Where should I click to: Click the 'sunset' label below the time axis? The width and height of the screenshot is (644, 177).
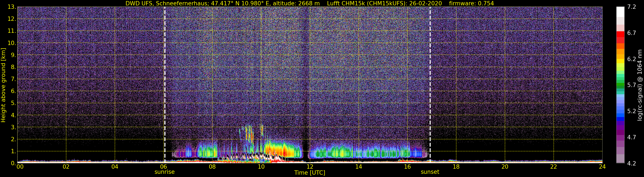(430, 172)
